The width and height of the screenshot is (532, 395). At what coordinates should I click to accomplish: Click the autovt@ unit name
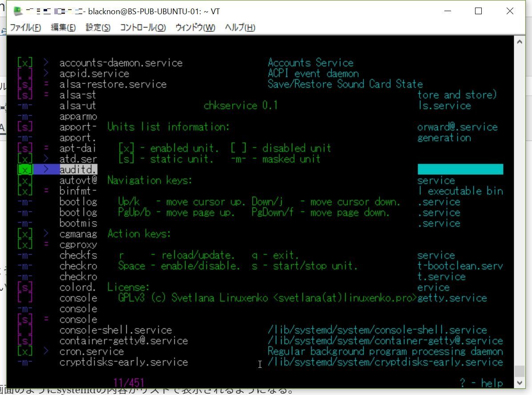pyautogui.click(x=78, y=180)
